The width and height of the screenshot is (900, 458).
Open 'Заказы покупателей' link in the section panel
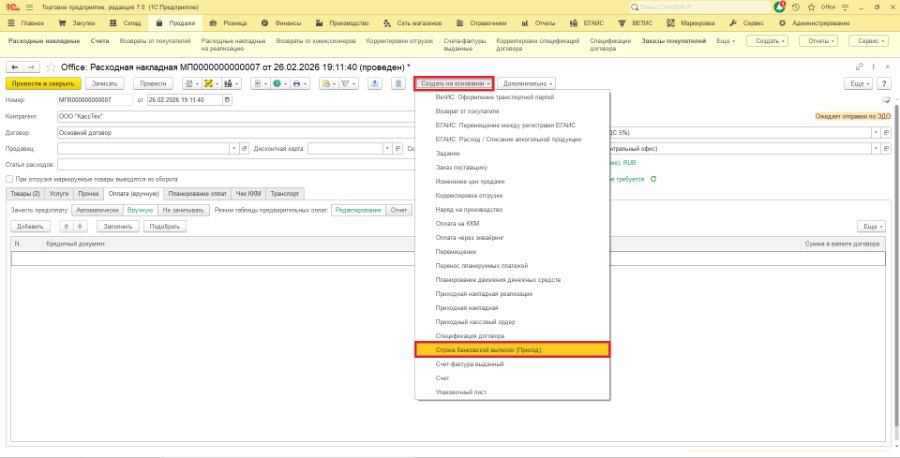click(x=673, y=41)
